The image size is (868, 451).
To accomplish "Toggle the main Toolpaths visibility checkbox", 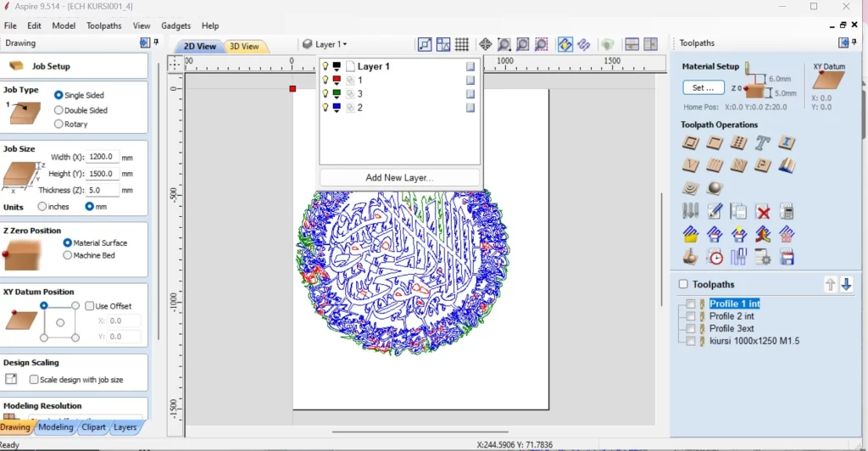I will point(683,284).
